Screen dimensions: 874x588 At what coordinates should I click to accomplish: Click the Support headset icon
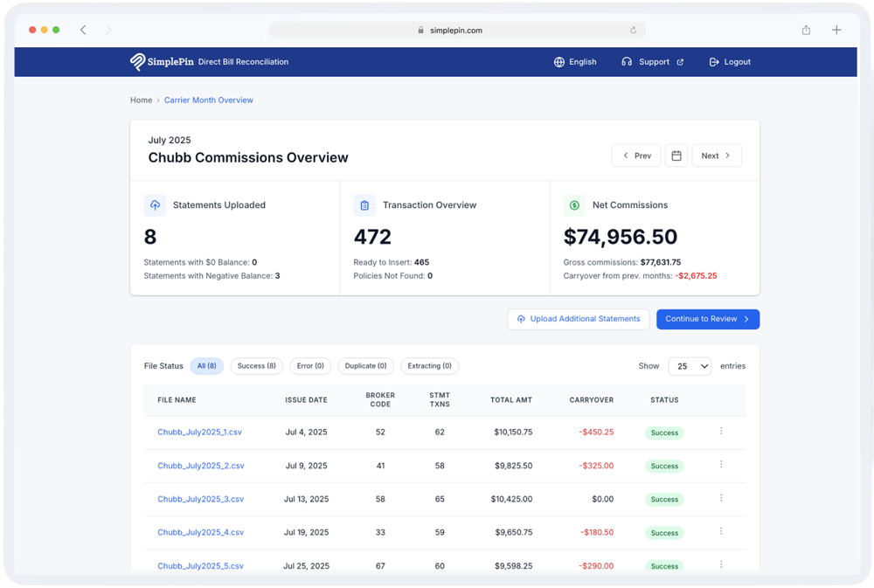pyautogui.click(x=627, y=62)
